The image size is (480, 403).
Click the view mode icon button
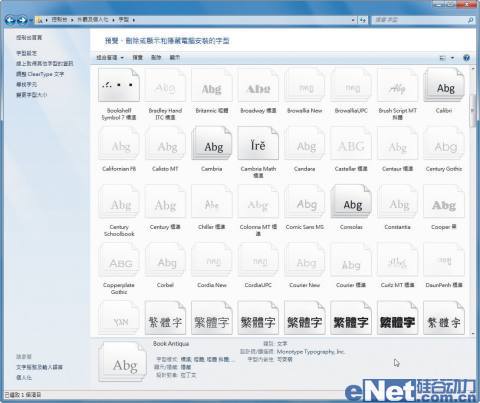442,58
